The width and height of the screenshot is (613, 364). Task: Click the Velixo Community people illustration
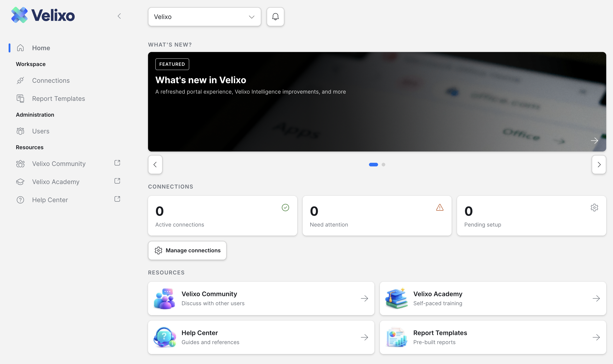pos(165,298)
